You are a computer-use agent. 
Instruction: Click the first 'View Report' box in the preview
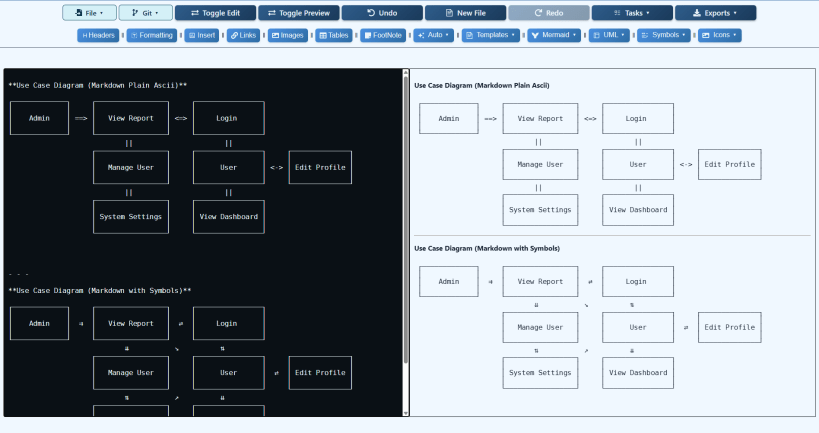click(540, 119)
